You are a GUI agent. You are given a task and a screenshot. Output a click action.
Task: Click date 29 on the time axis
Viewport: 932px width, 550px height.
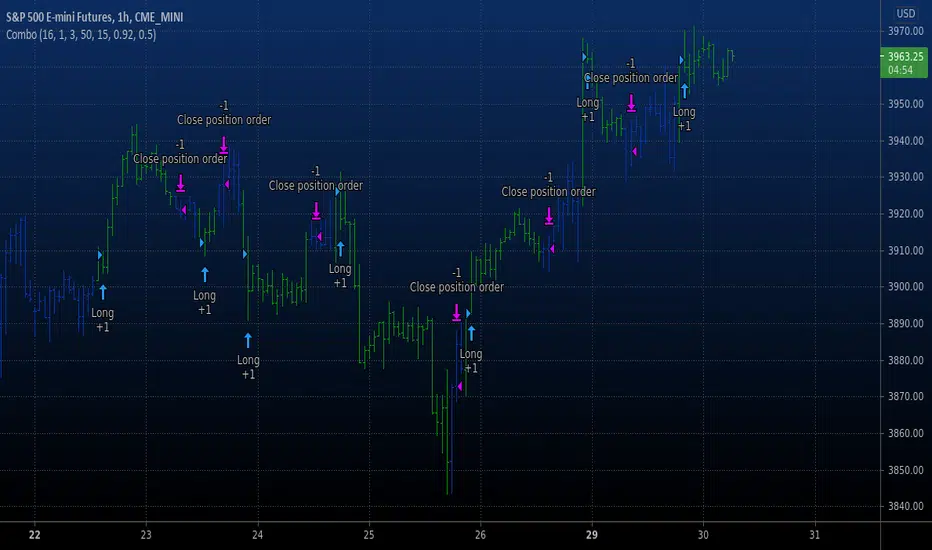591,535
